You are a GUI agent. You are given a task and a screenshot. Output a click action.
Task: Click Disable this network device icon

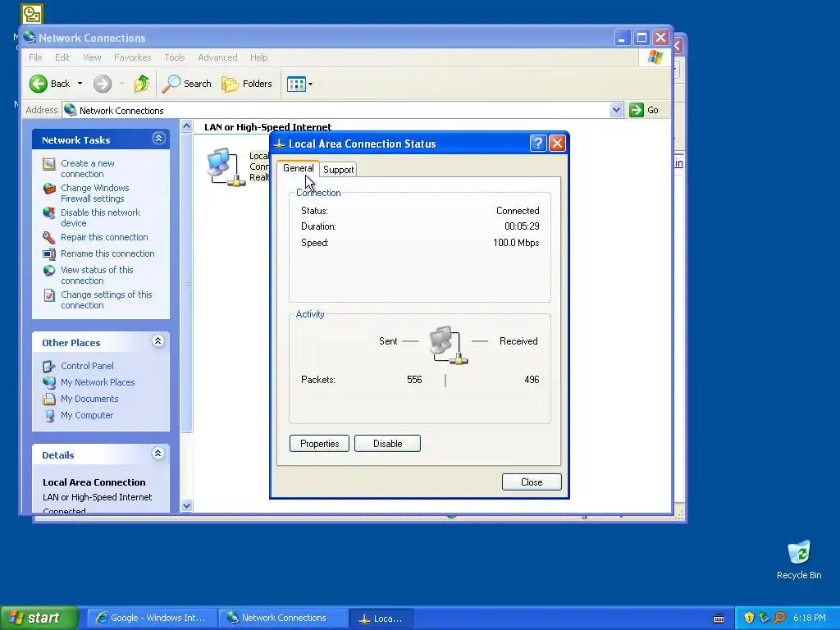point(49,213)
